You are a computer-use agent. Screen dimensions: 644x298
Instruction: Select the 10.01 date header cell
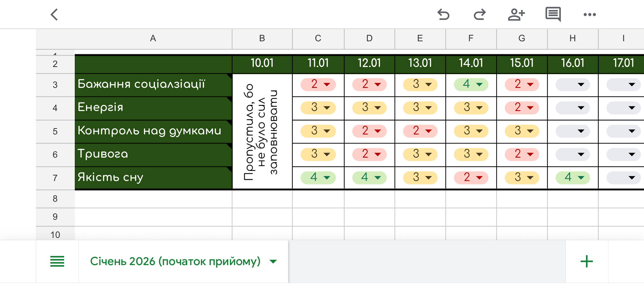click(x=262, y=63)
